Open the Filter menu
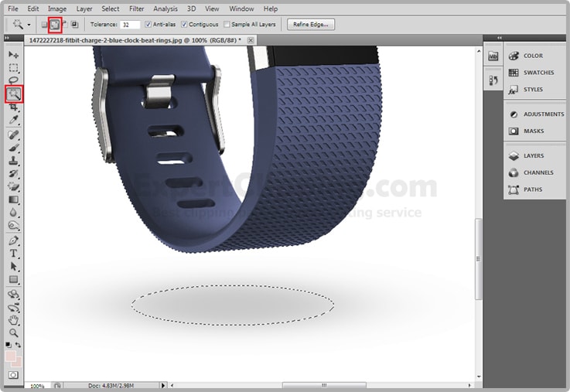 tap(136, 9)
